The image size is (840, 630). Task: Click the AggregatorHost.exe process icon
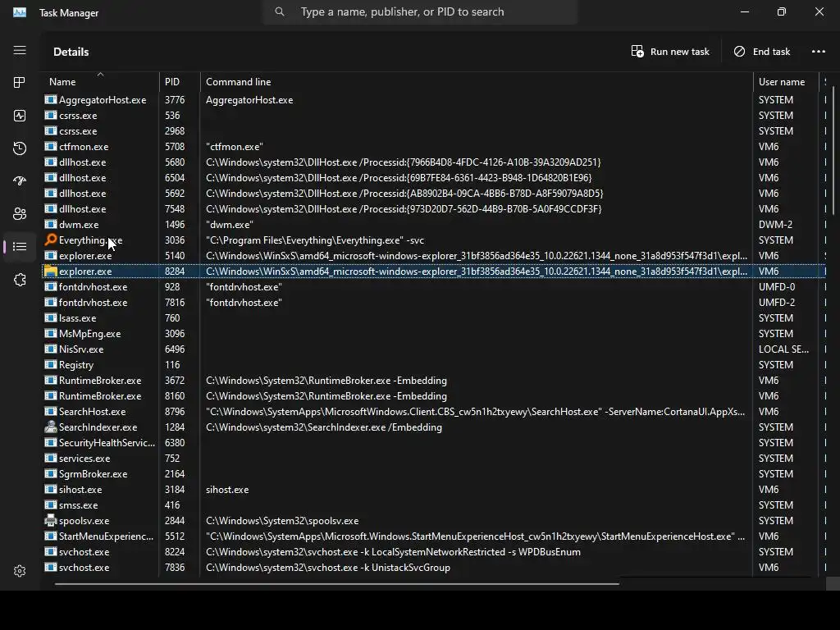pyautogui.click(x=50, y=99)
